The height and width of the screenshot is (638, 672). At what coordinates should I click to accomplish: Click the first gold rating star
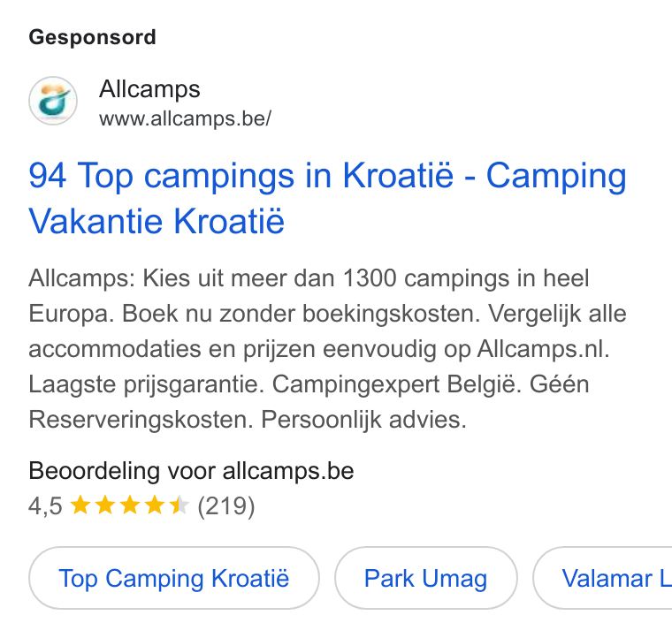point(80,505)
